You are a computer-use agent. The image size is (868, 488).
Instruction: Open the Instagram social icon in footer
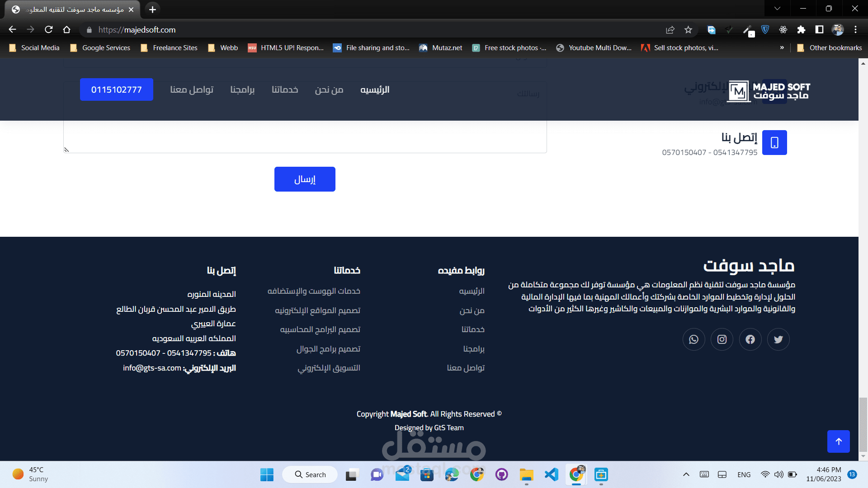pos(722,339)
